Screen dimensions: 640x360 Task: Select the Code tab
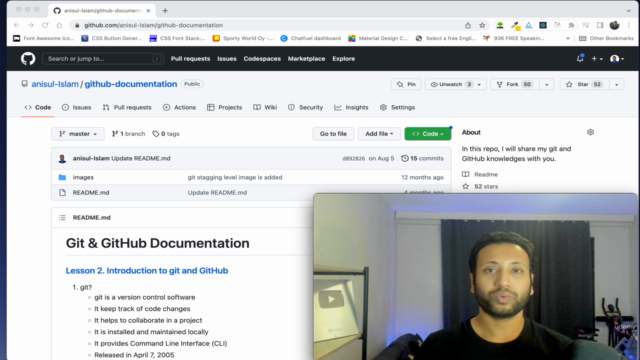pos(38,107)
